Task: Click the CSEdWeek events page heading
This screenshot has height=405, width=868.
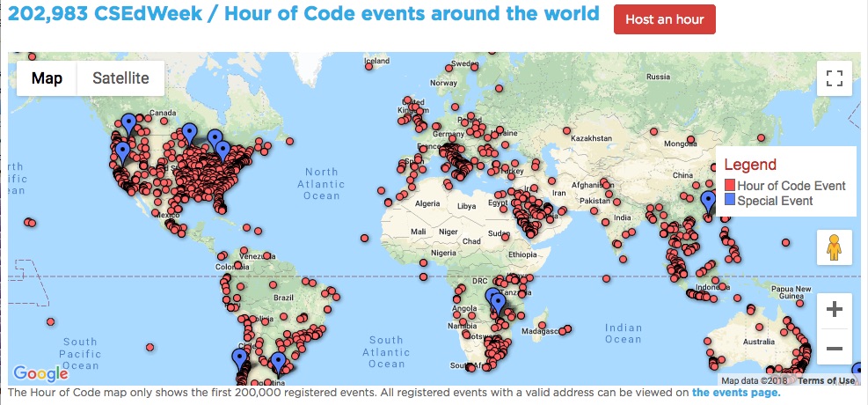Action: (x=303, y=12)
